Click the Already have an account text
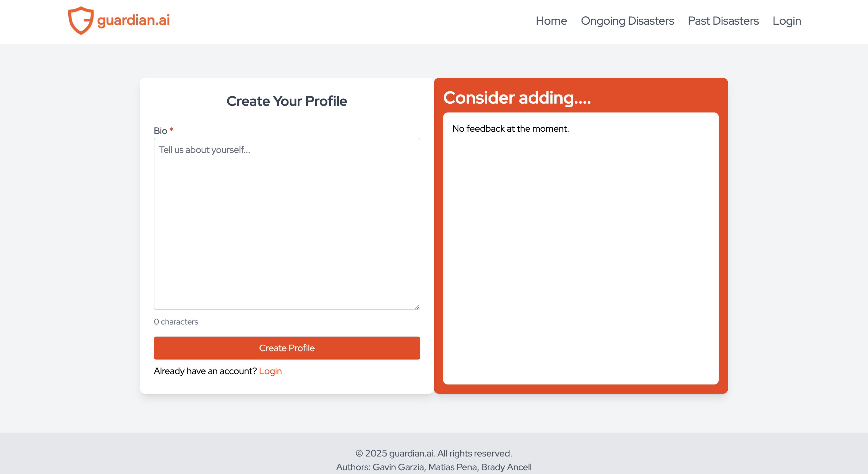The image size is (868, 474). coord(205,371)
